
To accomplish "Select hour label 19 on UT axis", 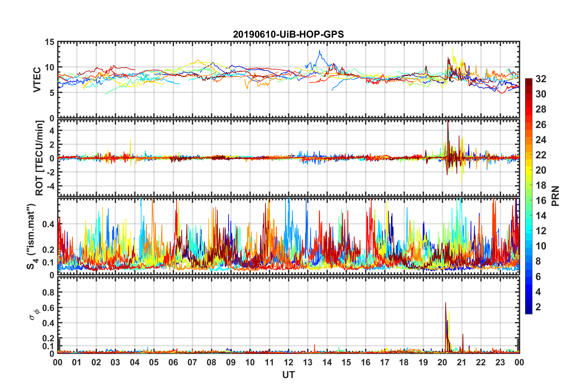I will [423, 362].
